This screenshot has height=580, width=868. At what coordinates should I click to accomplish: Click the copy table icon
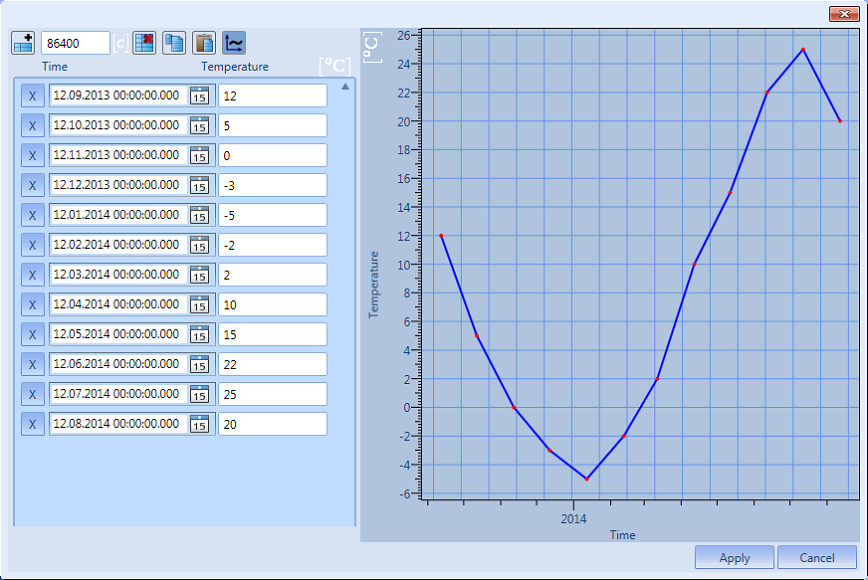tap(174, 43)
